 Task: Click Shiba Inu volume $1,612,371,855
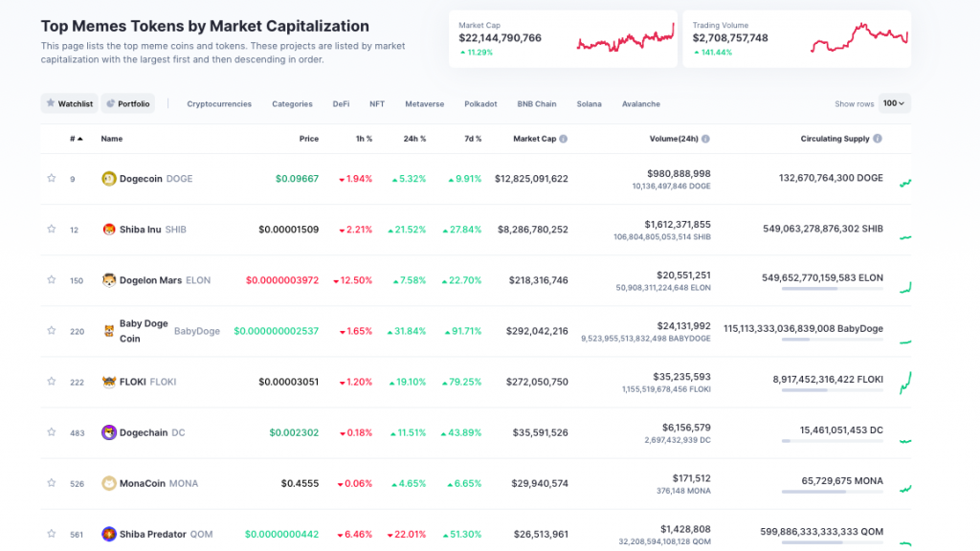678,224
